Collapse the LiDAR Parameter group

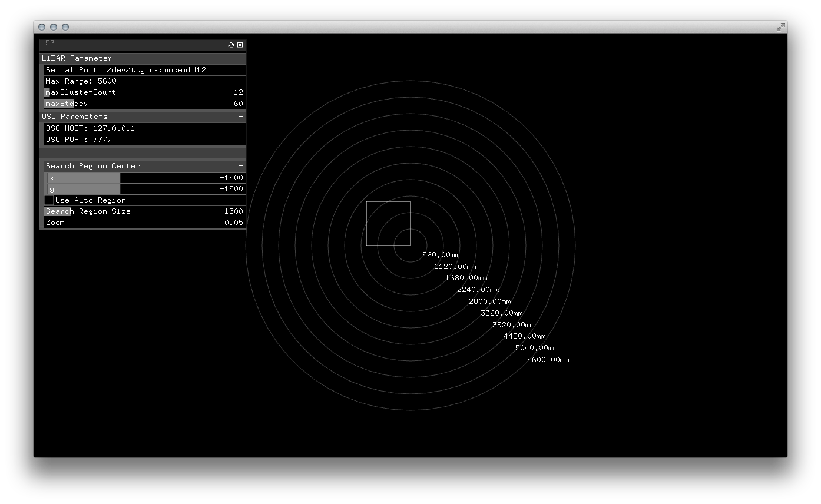(x=241, y=58)
